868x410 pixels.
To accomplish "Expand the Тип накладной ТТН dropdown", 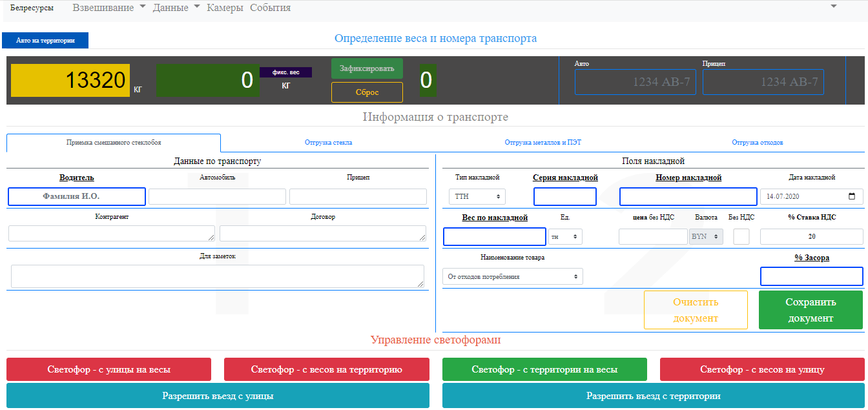I will coord(477,197).
